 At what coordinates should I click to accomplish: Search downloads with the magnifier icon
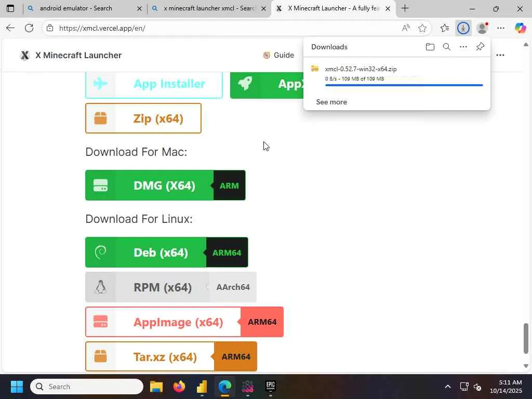[x=447, y=47]
